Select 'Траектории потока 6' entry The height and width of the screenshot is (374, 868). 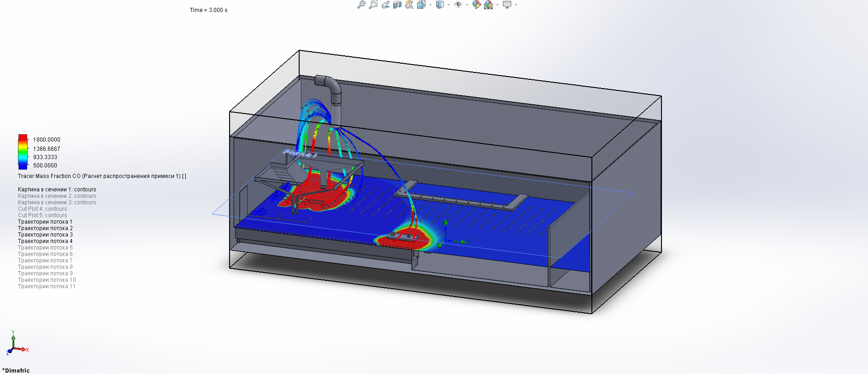[x=45, y=254]
